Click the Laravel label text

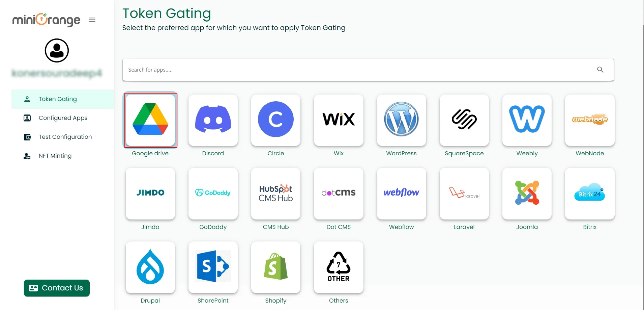click(464, 227)
